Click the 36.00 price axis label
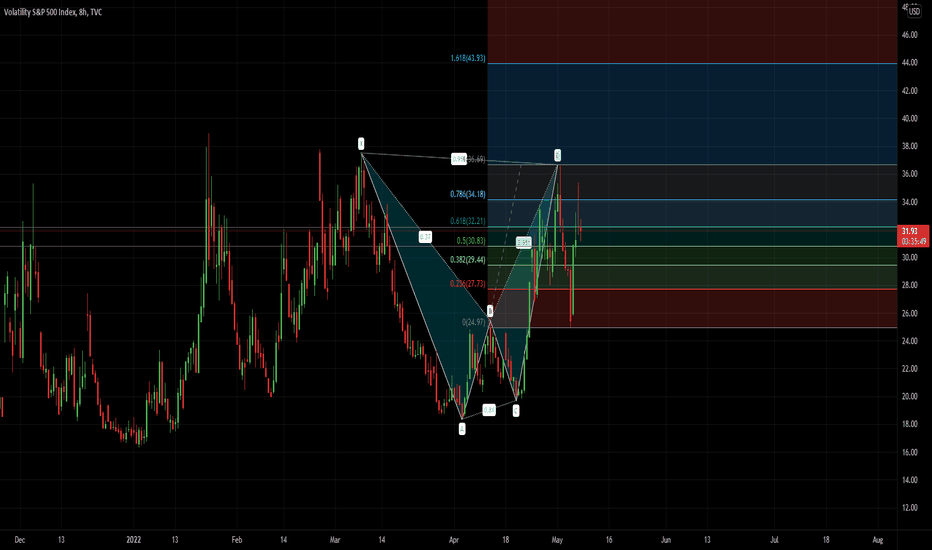This screenshot has width=932, height=550. pyautogui.click(x=909, y=174)
